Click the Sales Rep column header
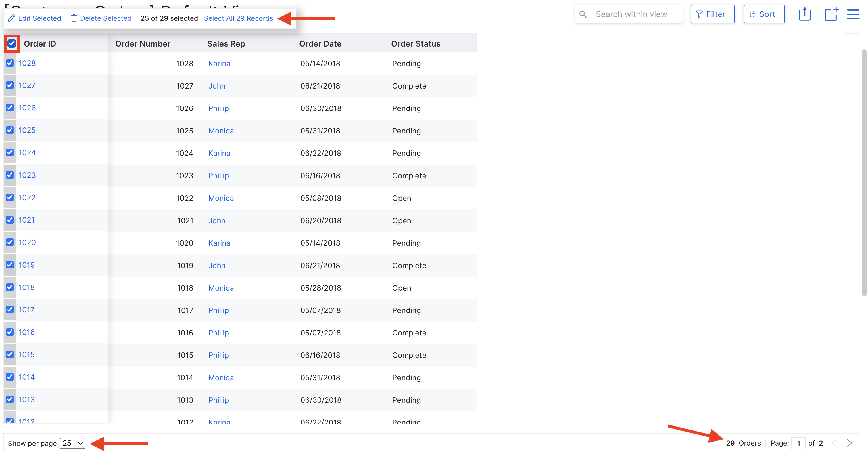This screenshot has height=458, width=868. point(226,44)
